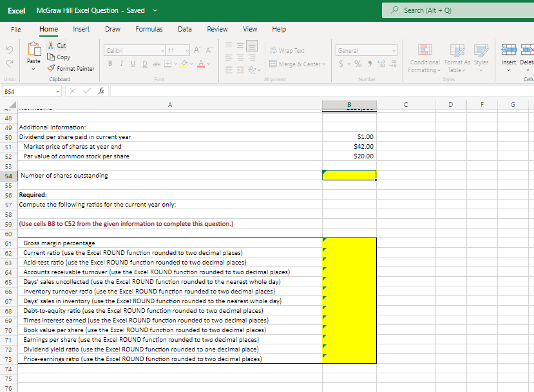The height and width of the screenshot is (392, 534).
Task: Toggle bold formatting
Action: tap(111, 64)
